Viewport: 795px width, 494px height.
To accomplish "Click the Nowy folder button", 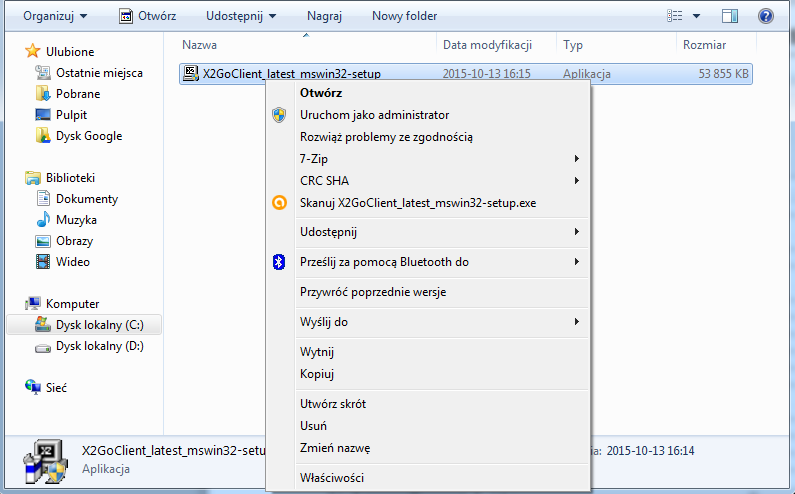I will pyautogui.click(x=404, y=16).
